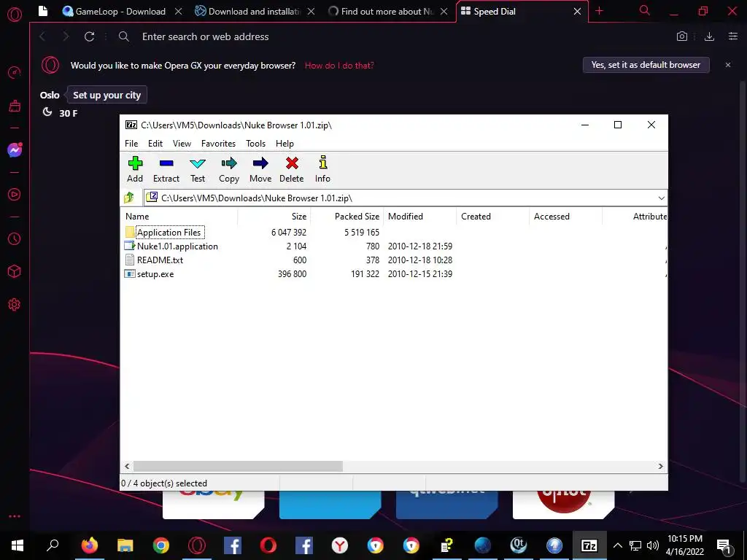This screenshot has height=560, width=747.
Task: Open File Explorer from the taskbar
Action: point(125,545)
